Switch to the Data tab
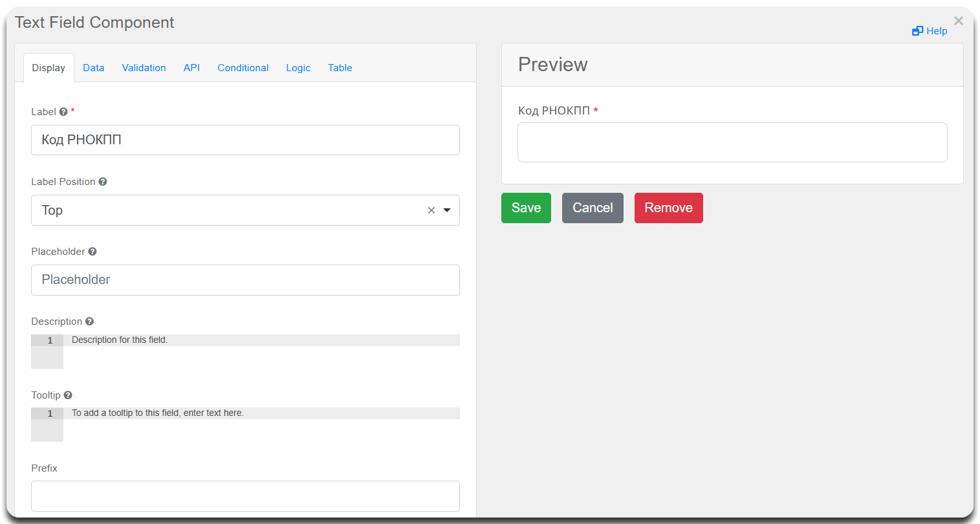The height and width of the screenshot is (524, 980). (93, 68)
